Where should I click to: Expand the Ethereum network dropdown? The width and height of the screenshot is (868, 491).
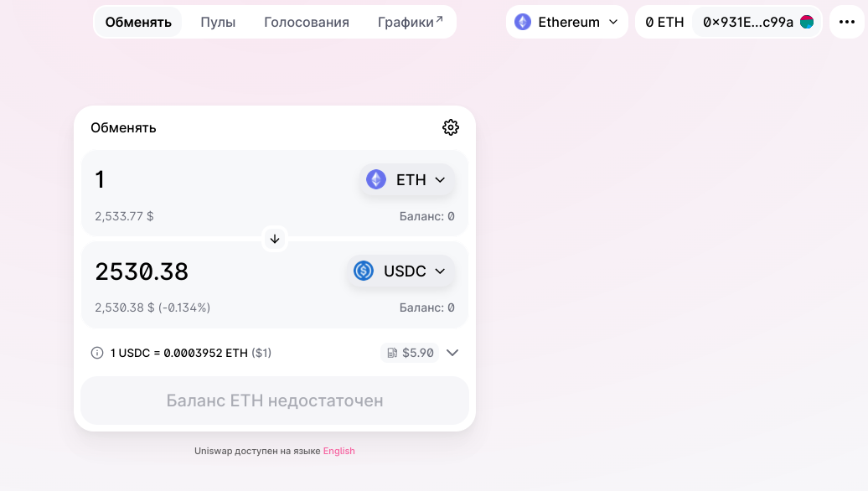tap(567, 22)
